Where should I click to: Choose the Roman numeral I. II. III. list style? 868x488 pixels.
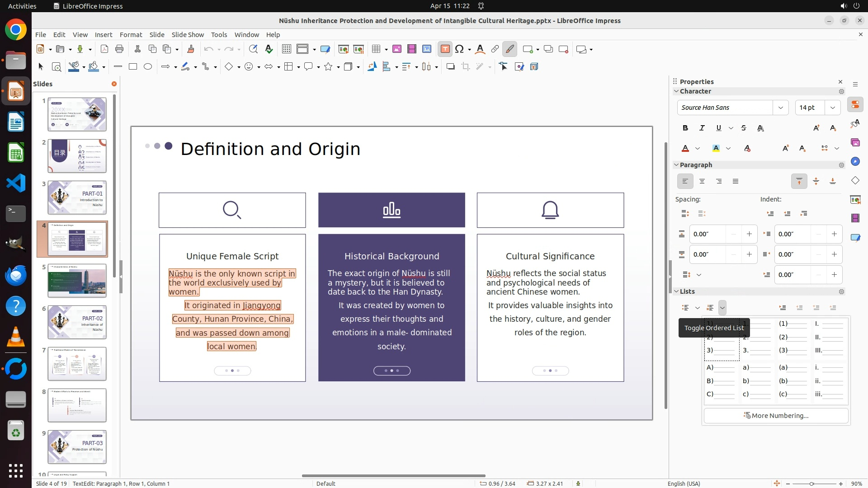click(x=830, y=337)
